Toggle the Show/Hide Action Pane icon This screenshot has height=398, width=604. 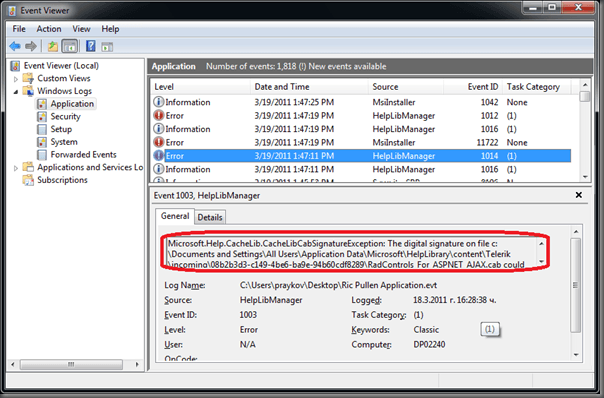click(x=107, y=47)
